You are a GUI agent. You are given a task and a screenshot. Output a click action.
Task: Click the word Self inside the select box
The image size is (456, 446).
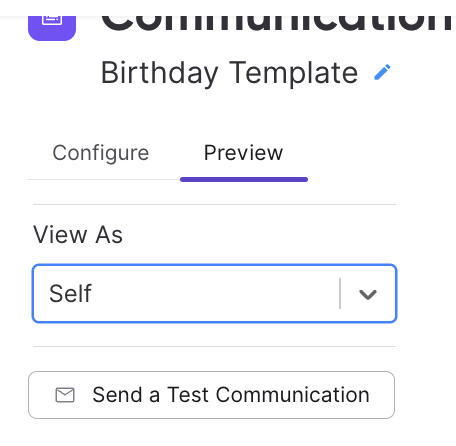pos(70,294)
